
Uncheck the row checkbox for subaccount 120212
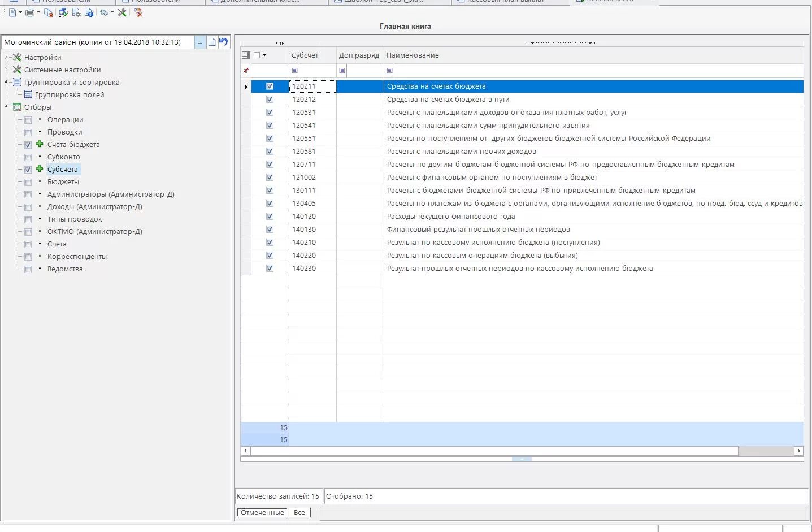[x=270, y=100]
